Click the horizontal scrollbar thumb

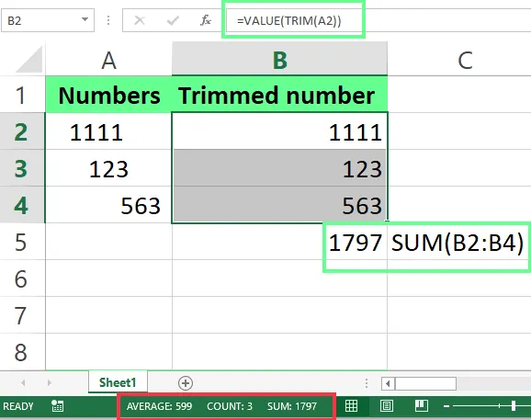coord(425,384)
